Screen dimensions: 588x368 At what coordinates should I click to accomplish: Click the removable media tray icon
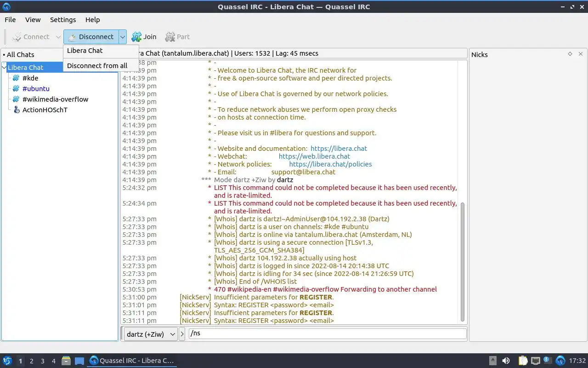pyautogui.click(x=492, y=361)
